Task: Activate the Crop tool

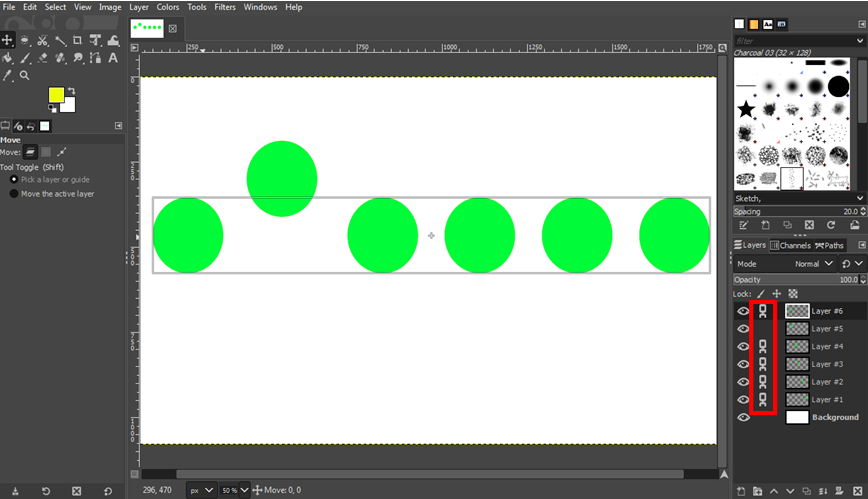Action: click(78, 40)
